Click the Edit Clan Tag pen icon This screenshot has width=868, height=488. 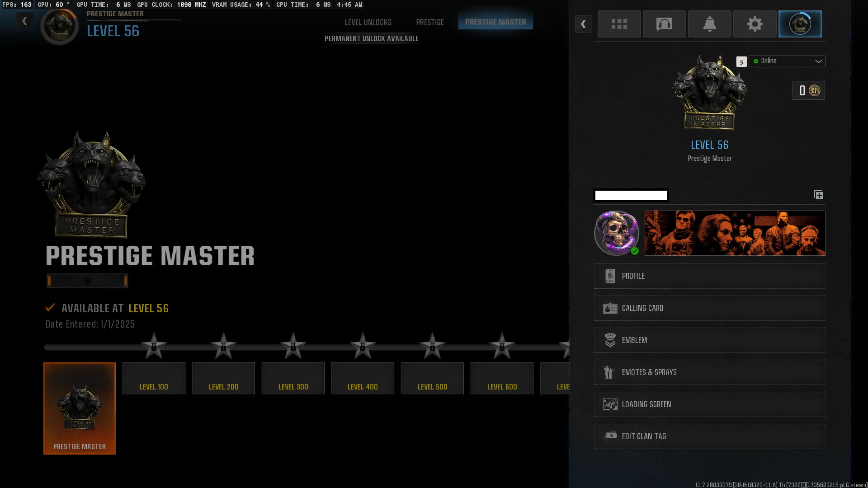pyautogui.click(x=610, y=436)
